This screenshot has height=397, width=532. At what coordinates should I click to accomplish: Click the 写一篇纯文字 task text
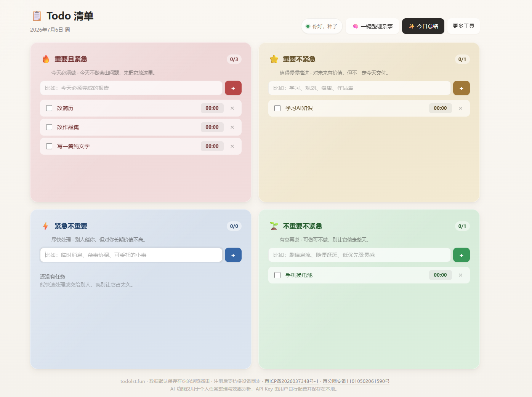(73, 146)
